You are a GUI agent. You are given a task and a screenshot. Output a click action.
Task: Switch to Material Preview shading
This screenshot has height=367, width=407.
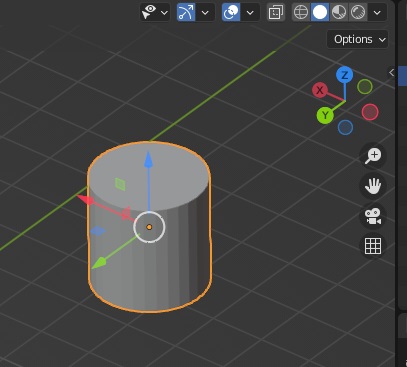pos(339,12)
